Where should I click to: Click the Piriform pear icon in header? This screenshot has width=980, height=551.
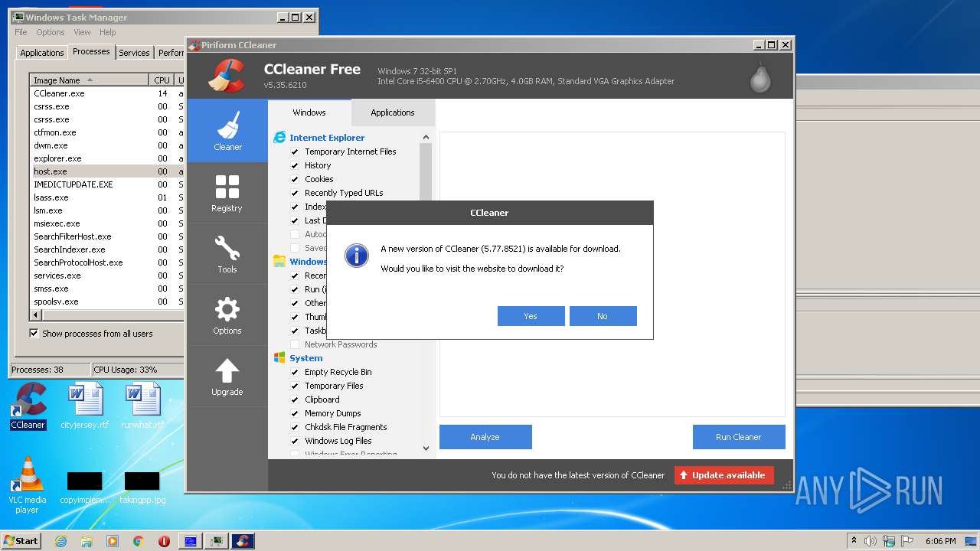coord(760,77)
